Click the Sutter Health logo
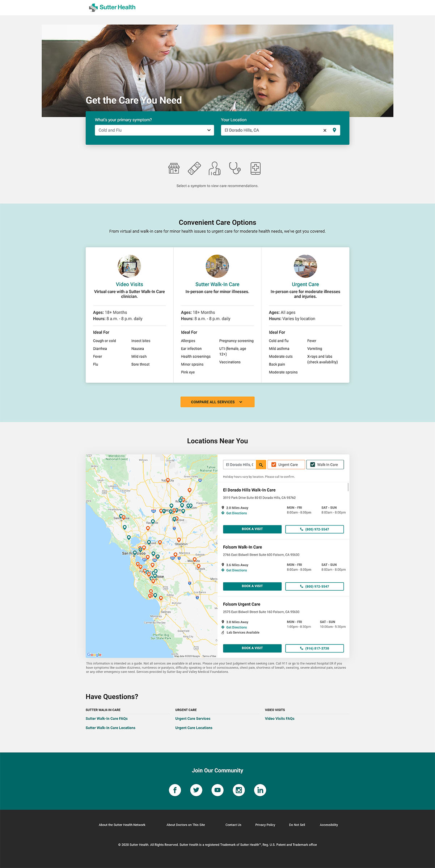The image size is (435, 868). click(112, 7)
